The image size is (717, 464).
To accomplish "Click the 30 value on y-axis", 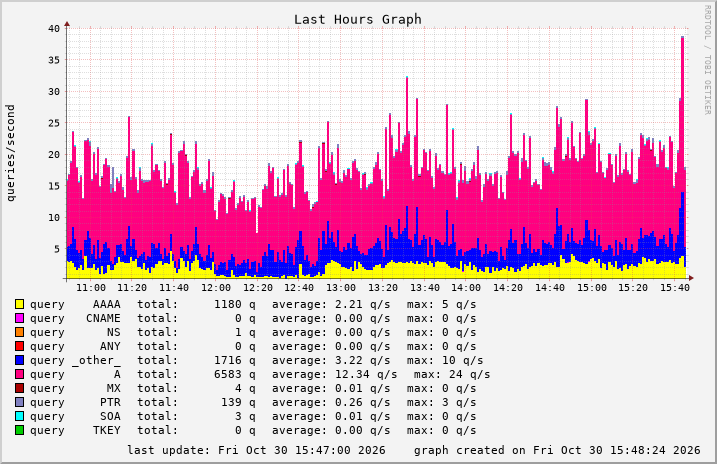I will coord(54,92).
